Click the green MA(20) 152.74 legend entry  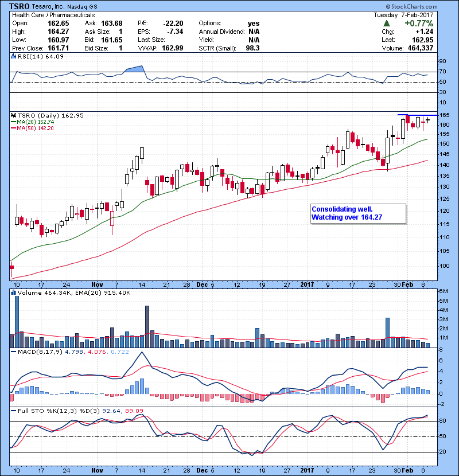coord(33,122)
